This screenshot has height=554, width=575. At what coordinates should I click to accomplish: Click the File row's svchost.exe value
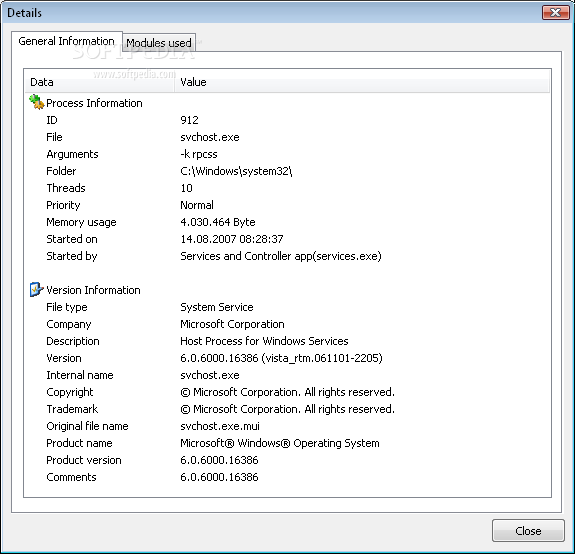(210, 137)
